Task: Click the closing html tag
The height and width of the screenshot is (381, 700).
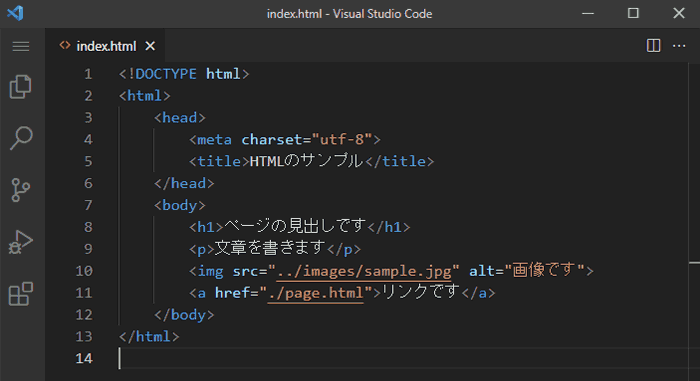Action: [149, 336]
